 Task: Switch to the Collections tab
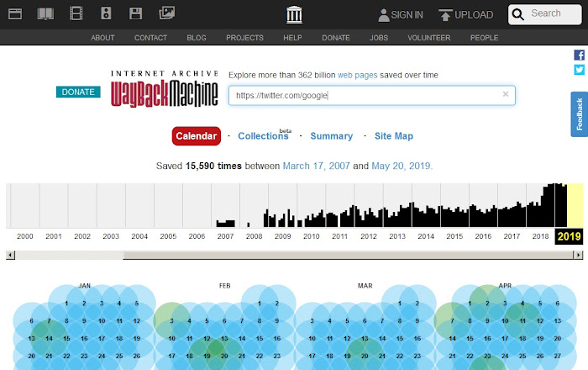click(263, 136)
